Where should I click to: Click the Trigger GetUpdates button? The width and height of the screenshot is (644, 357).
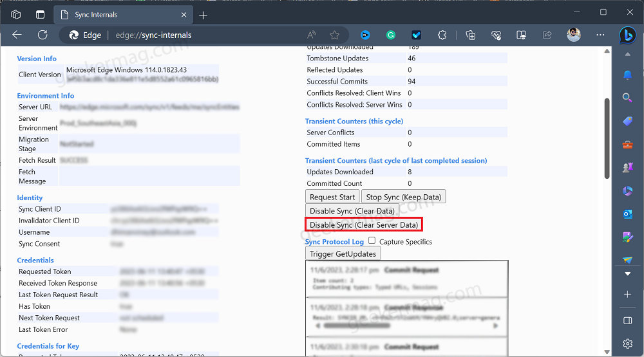tap(343, 253)
